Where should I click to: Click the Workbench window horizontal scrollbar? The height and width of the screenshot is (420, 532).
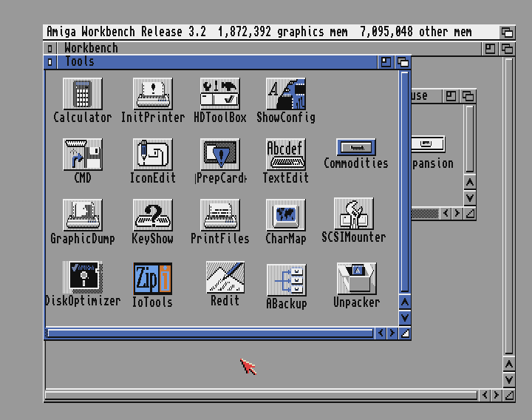point(262,396)
